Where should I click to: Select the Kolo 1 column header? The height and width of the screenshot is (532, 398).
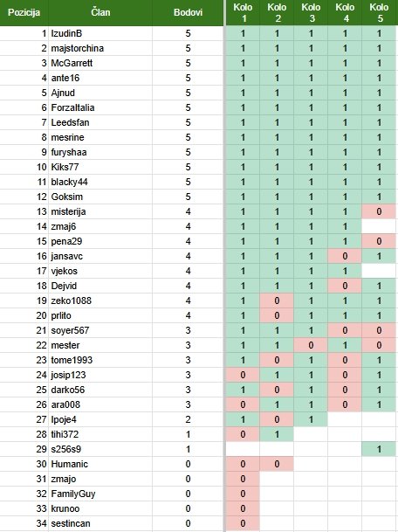tap(243, 12)
